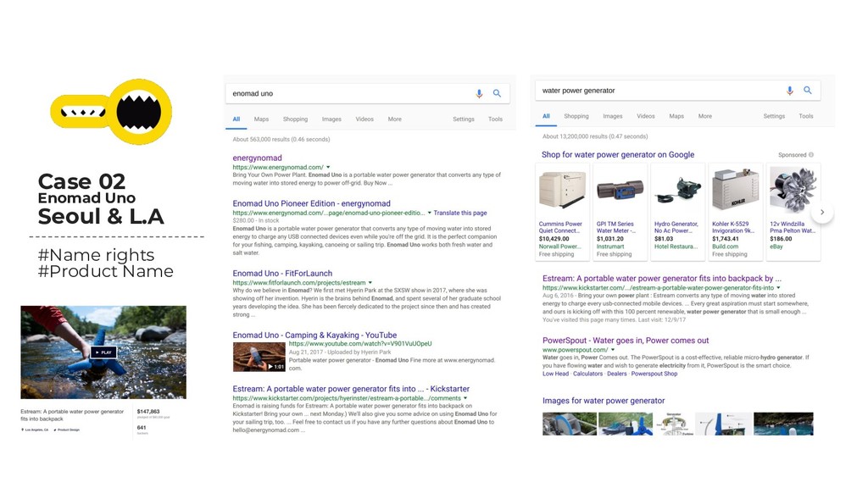The height and width of the screenshot is (488, 868).
Task: Select the All tab in the enomad uno search
Action: pyautogui.click(x=236, y=119)
